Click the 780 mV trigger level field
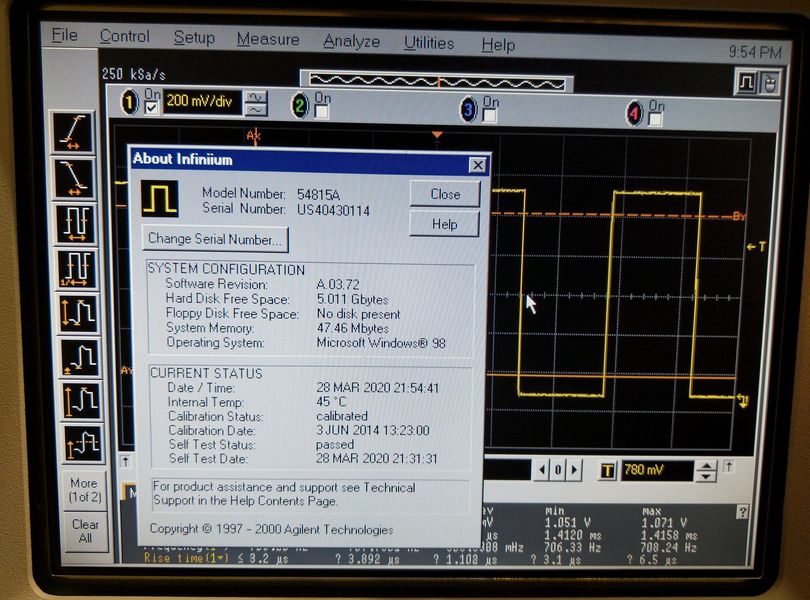 coord(656,470)
